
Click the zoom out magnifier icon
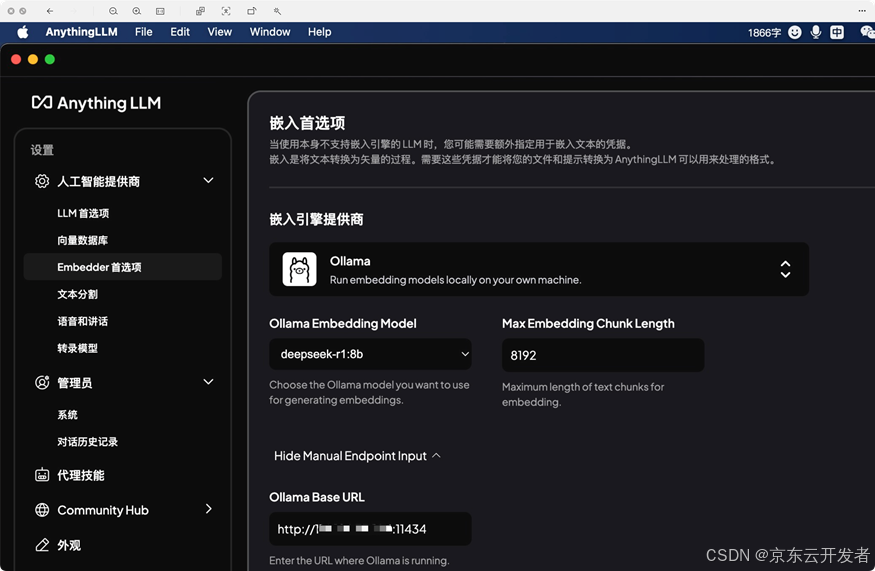pyautogui.click(x=113, y=11)
